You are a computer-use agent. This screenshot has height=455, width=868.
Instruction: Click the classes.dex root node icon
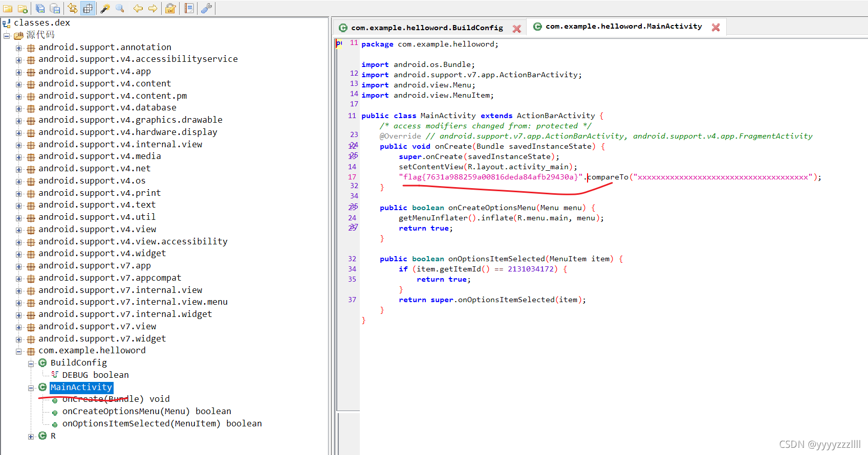coord(7,23)
